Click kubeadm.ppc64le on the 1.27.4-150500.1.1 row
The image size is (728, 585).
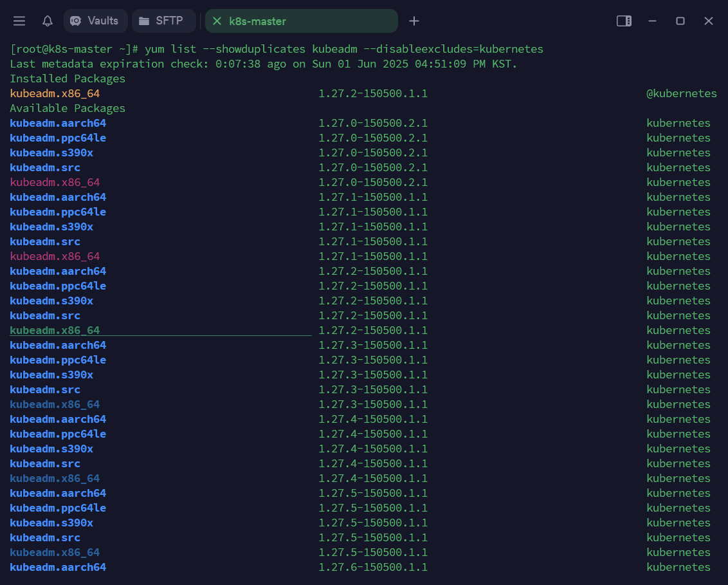point(58,434)
